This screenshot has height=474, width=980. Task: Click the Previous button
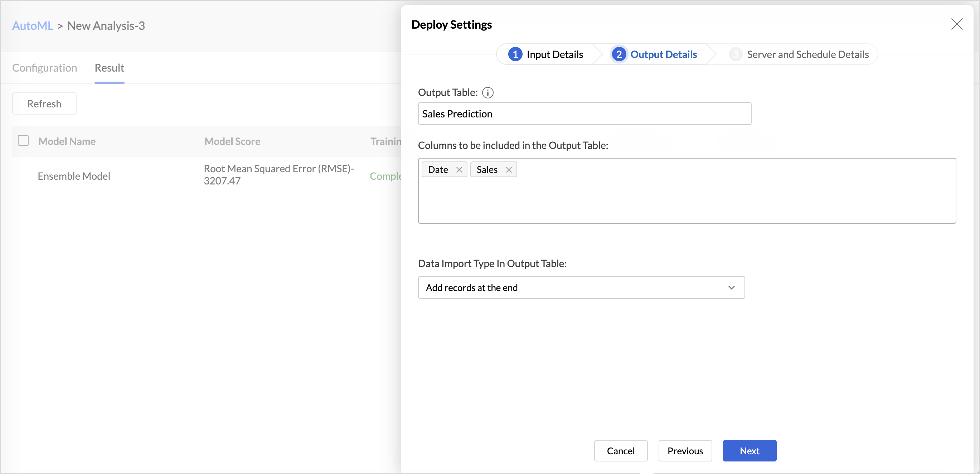tap(685, 451)
